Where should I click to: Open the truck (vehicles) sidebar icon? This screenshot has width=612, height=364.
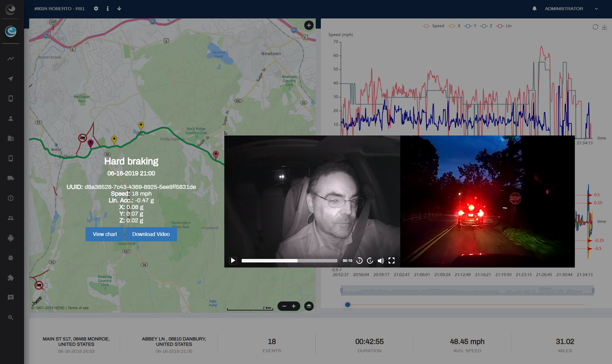click(11, 178)
